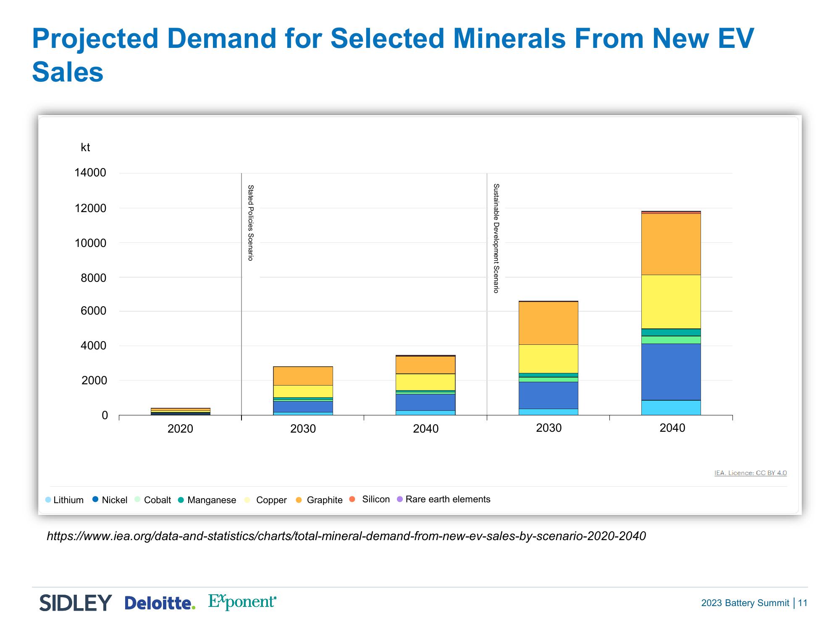Select the 2020 stacked bar
The width and height of the screenshot is (840, 630).
point(181,412)
